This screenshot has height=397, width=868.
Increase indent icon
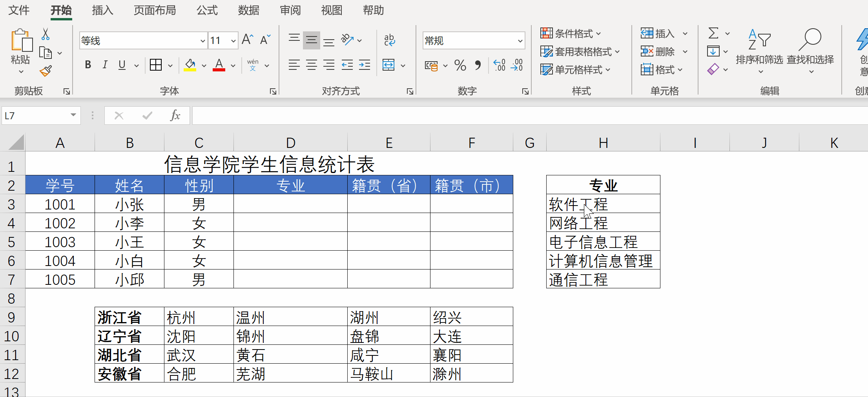(365, 65)
